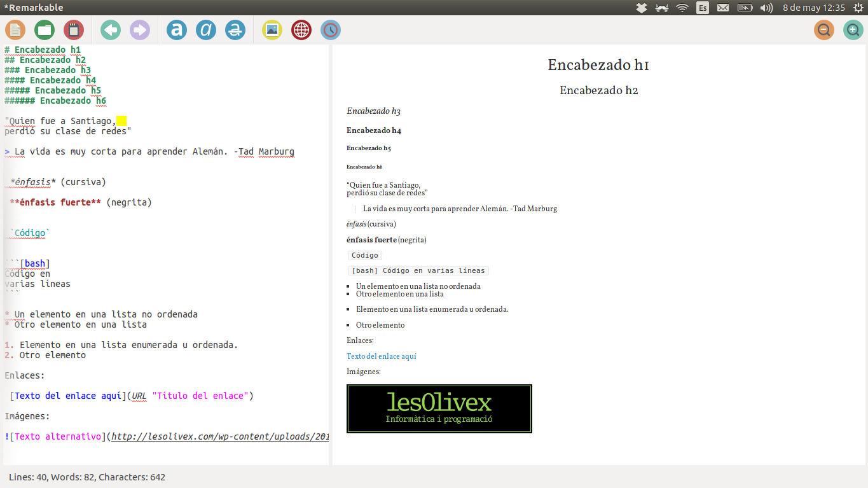
Task: Click the italic 'Encabezado h3' in preview
Action: pyautogui.click(x=373, y=111)
